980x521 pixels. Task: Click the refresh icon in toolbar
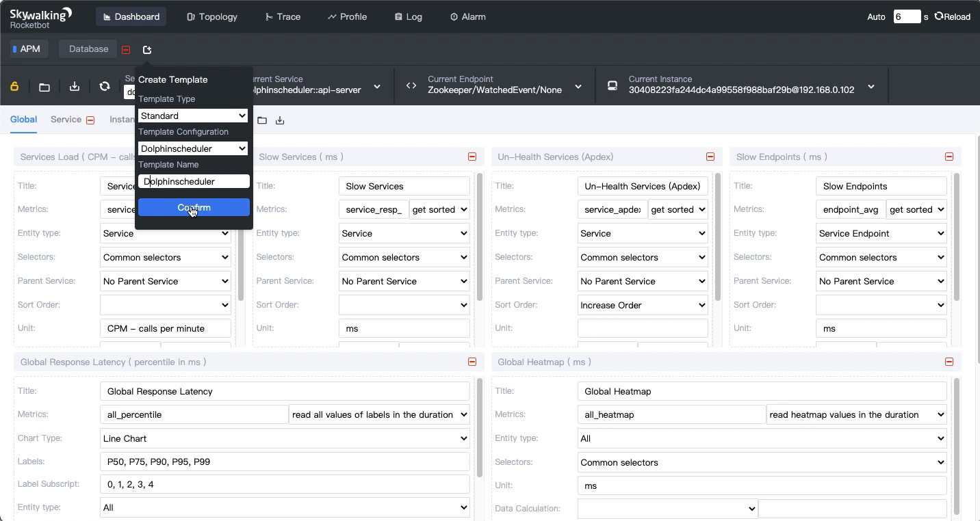pyautogui.click(x=105, y=86)
